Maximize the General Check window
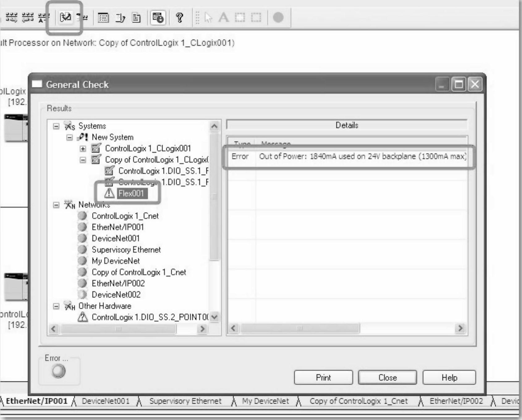This screenshot has height=420, width=522. point(459,84)
